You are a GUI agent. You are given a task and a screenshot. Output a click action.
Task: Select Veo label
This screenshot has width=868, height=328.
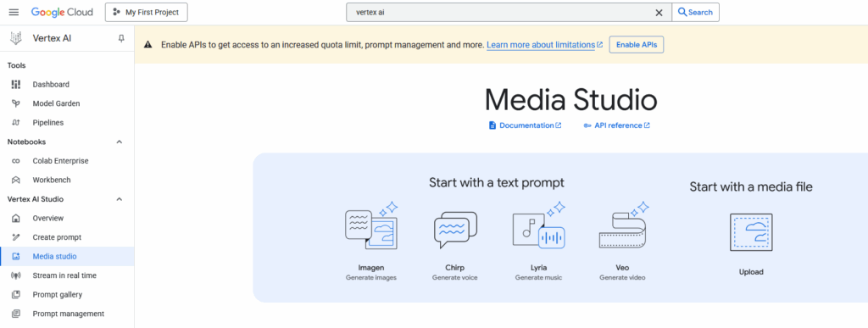(622, 268)
